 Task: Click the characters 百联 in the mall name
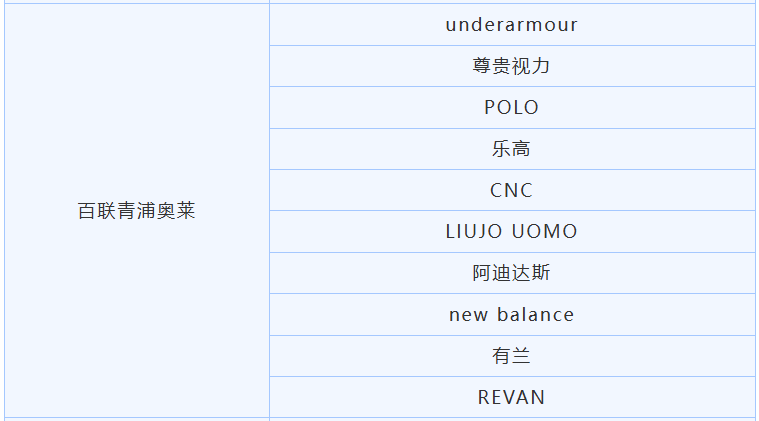97,212
